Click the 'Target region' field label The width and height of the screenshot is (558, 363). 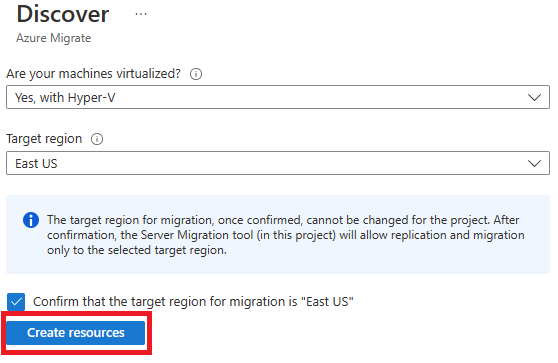point(44,139)
